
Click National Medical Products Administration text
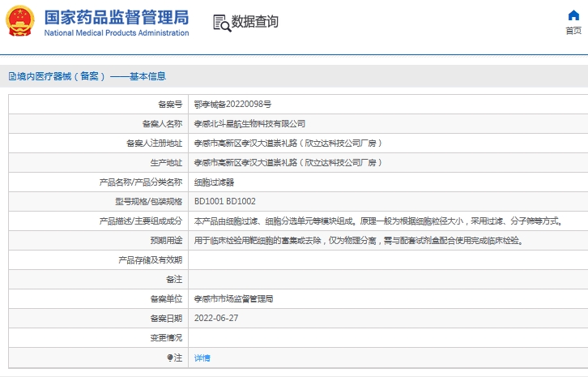117,33
